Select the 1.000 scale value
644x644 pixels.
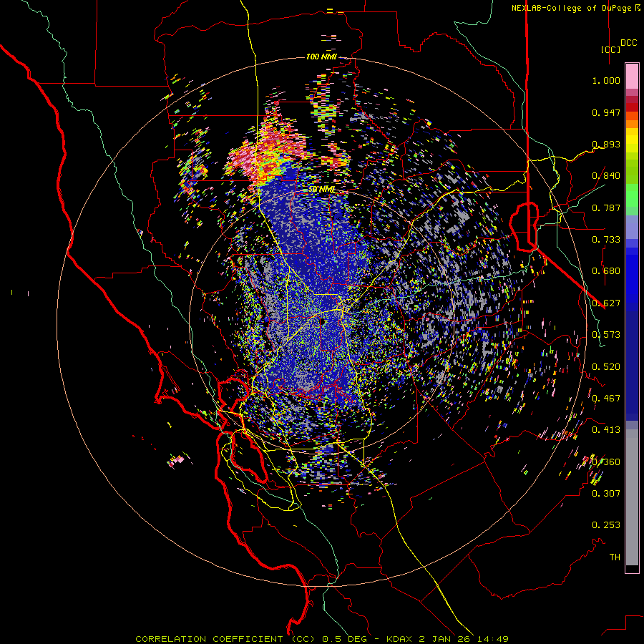[606, 80]
